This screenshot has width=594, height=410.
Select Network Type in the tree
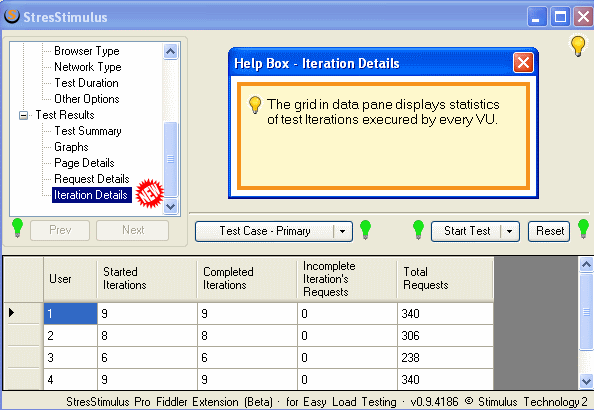point(88,67)
